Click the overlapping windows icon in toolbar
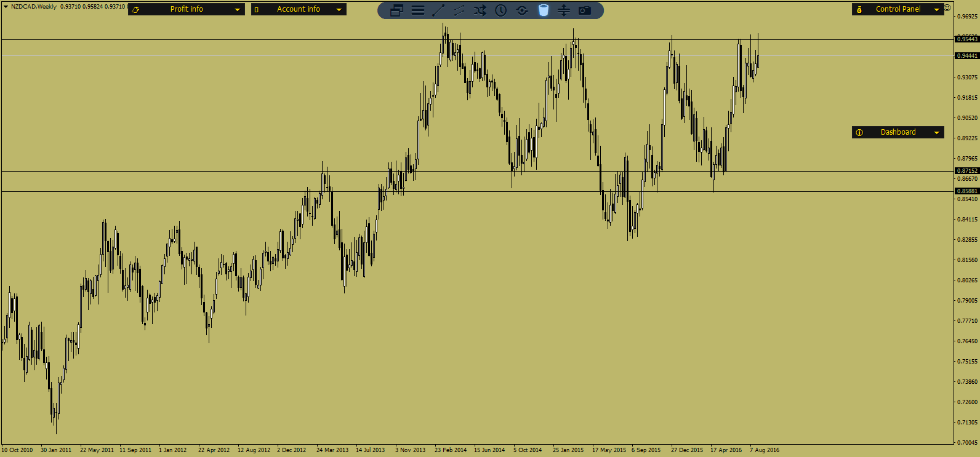The height and width of the screenshot is (457, 980). coord(397,10)
